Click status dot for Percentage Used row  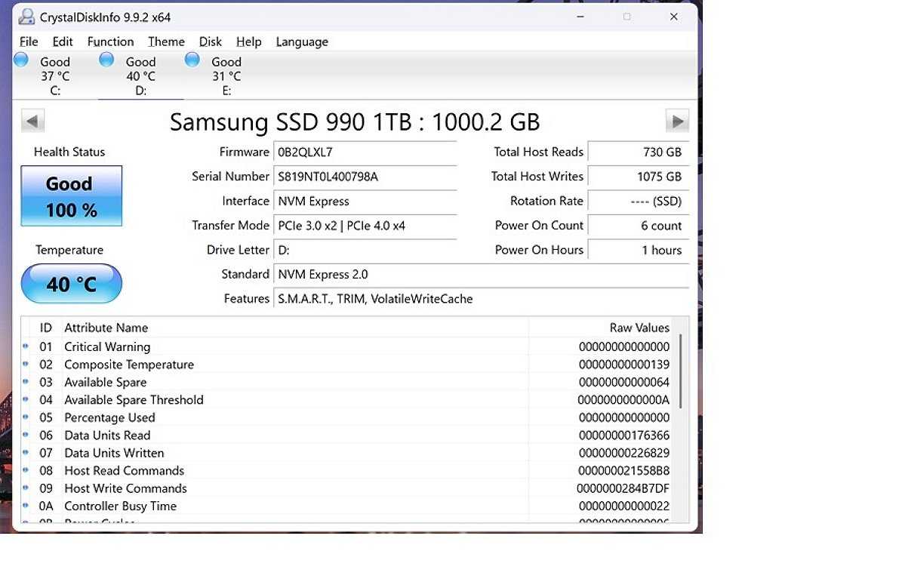[26, 417]
